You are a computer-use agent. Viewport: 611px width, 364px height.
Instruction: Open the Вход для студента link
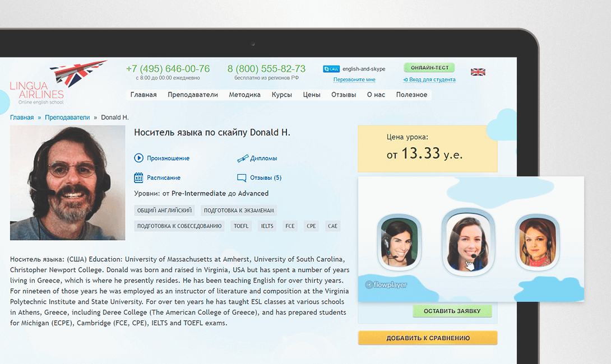pyautogui.click(x=429, y=80)
